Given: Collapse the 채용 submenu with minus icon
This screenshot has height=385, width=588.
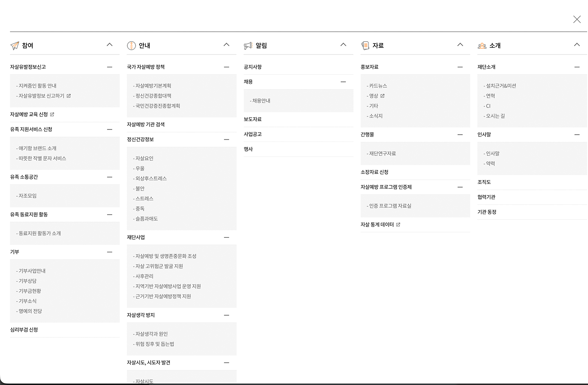Looking at the screenshot, I should 343,82.
